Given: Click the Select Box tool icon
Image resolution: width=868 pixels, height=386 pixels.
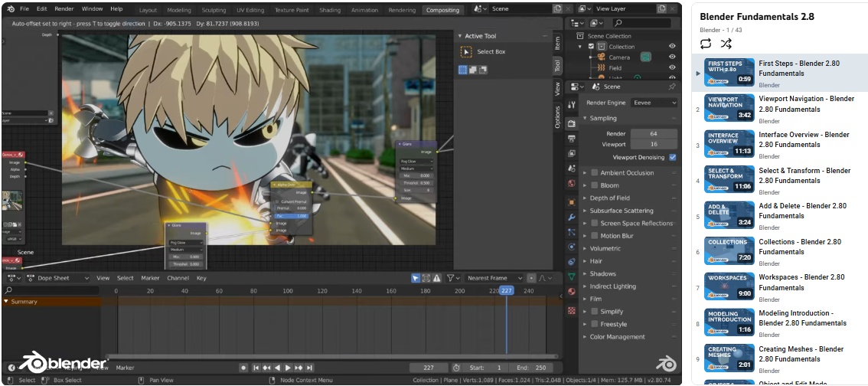Looking at the screenshot, I should (x=466, y=51).
